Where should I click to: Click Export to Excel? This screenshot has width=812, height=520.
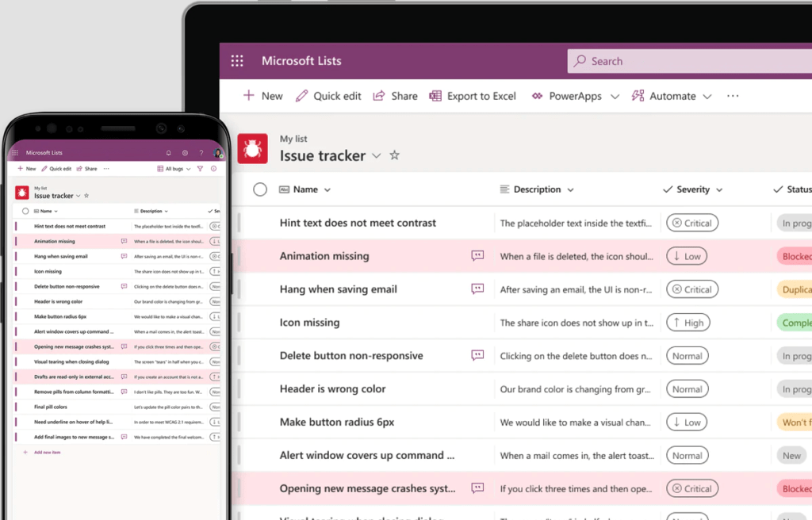473,96
